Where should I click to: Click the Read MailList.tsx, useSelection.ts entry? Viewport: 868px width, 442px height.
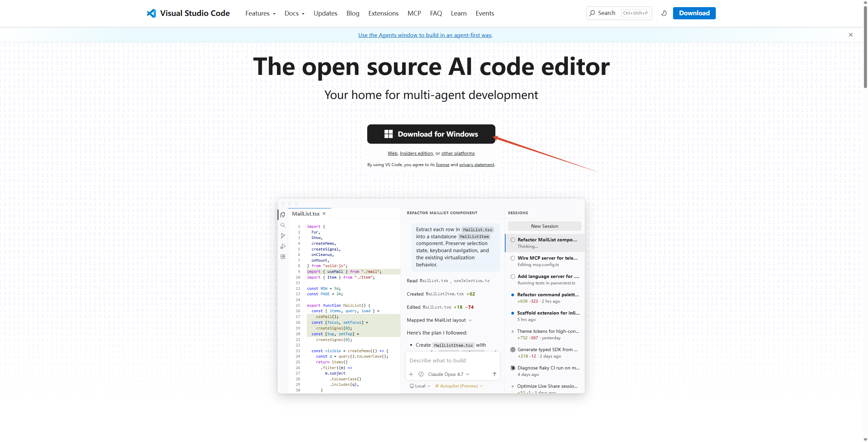[448, 281]
